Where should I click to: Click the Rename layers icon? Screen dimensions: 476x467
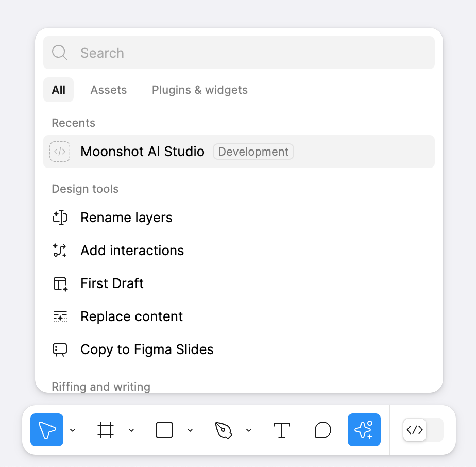coord(60,217)
